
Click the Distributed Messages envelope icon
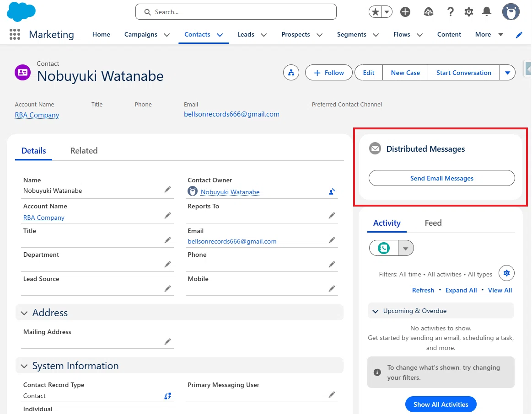coord(375,149)
